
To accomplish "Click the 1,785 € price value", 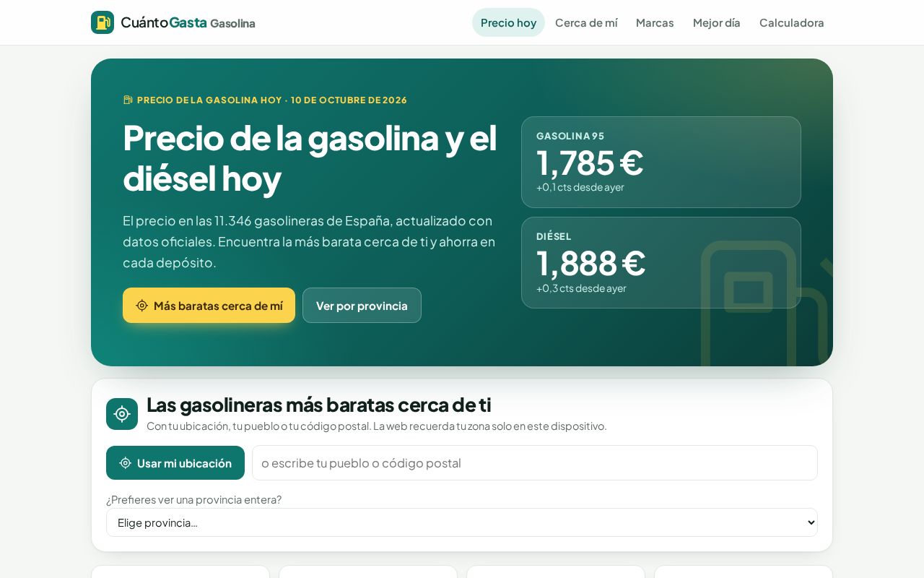I will pos(590,162).
